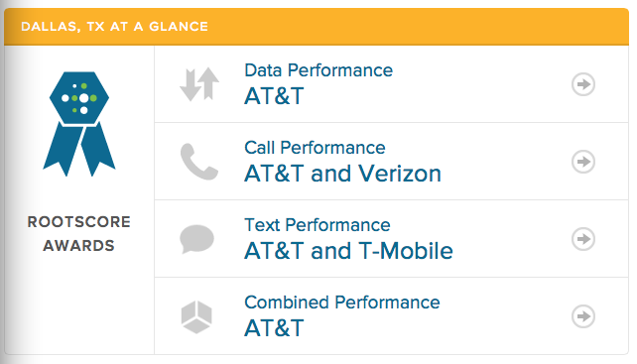Click the Data Performance up-down arrows icon
Image resolution: width=637 pixels, height=364 pixels.
tap(199, 84)
